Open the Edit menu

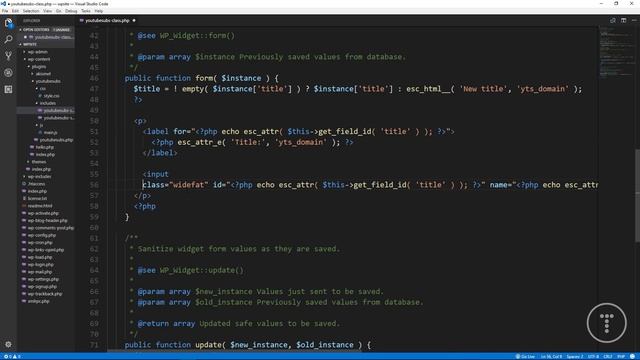pos(15,11)
